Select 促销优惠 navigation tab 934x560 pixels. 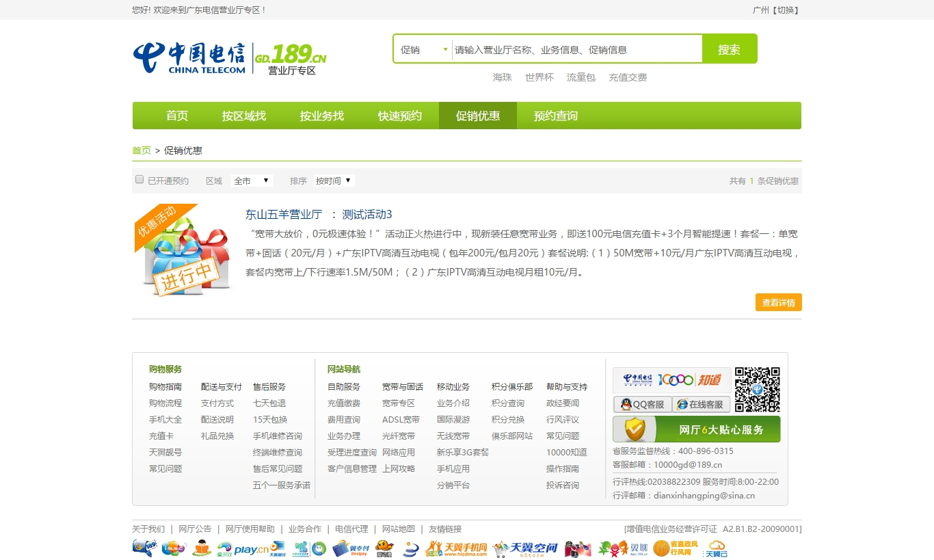pos(478,116)
